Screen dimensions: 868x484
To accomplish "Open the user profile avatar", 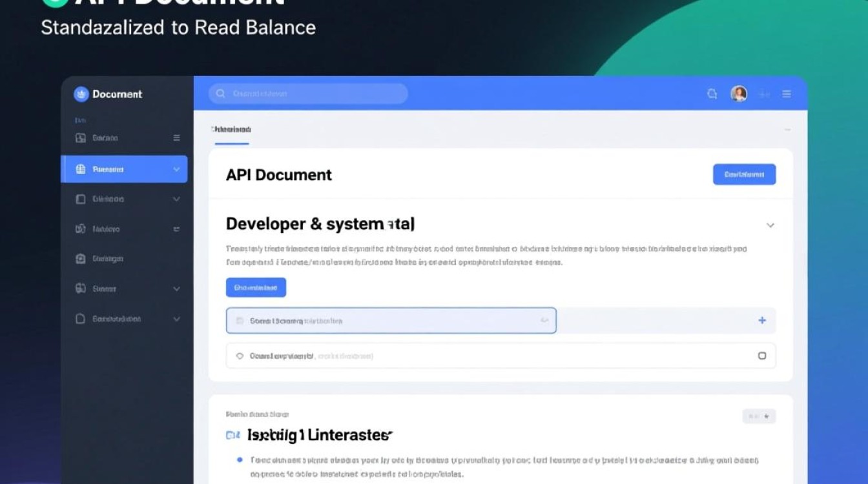I will pyautogui.click(x=739, y=94).
